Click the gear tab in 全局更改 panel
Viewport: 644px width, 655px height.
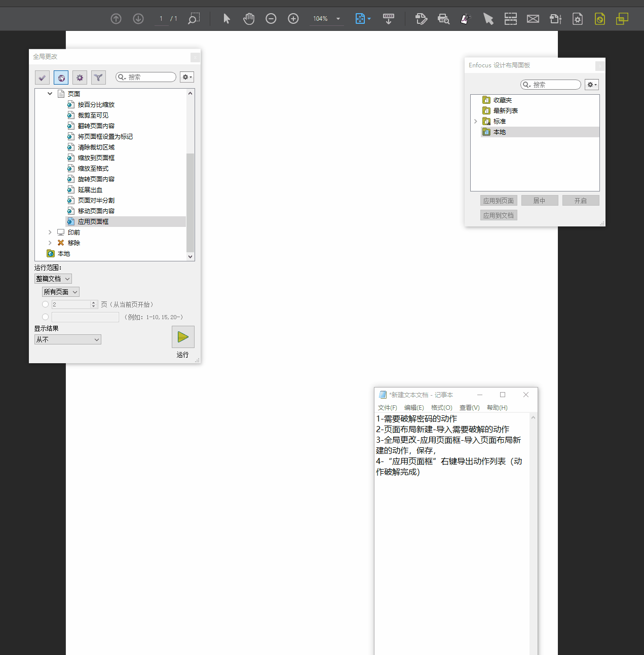coord(80,78)
